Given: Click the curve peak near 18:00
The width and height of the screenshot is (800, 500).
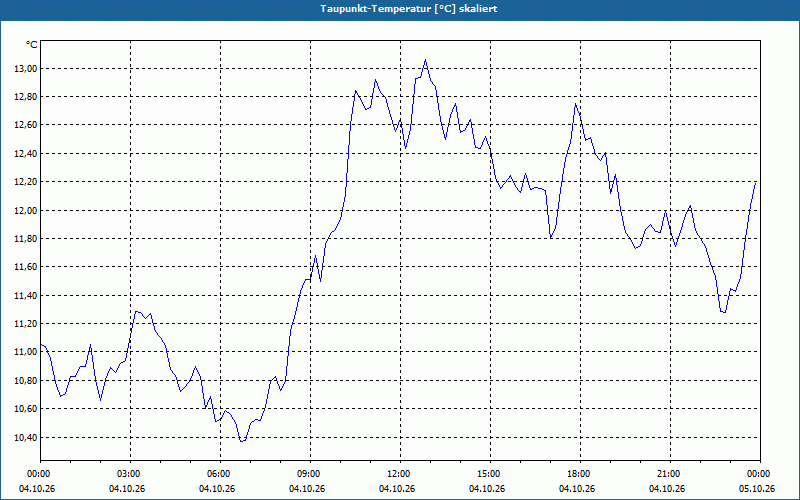Looking at the screenshot, I should point(575,104).
